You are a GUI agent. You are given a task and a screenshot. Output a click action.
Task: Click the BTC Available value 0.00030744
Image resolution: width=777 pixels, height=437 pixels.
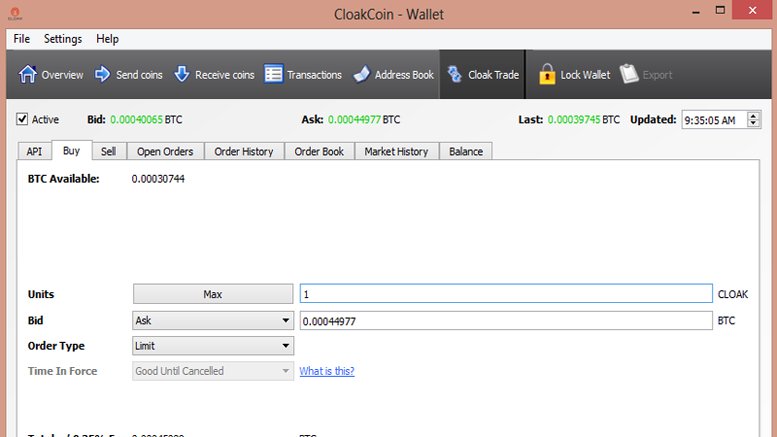coord(158,179)
